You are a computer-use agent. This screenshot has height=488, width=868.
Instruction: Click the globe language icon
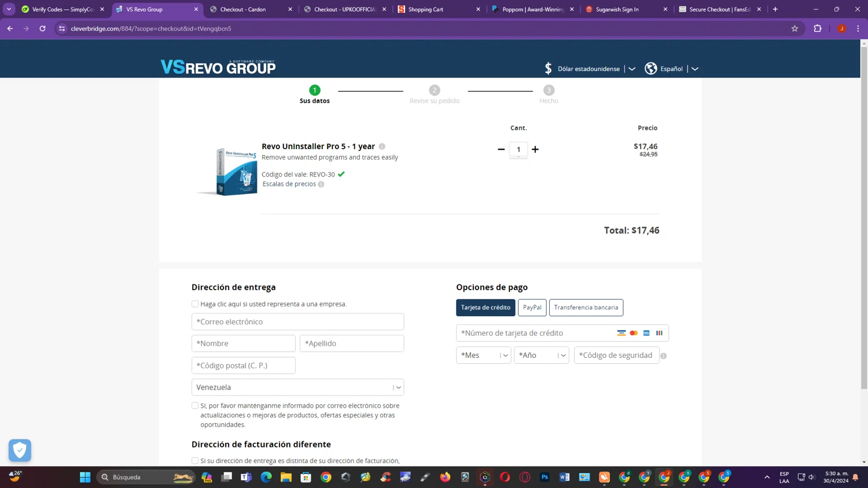click(651, 68)
